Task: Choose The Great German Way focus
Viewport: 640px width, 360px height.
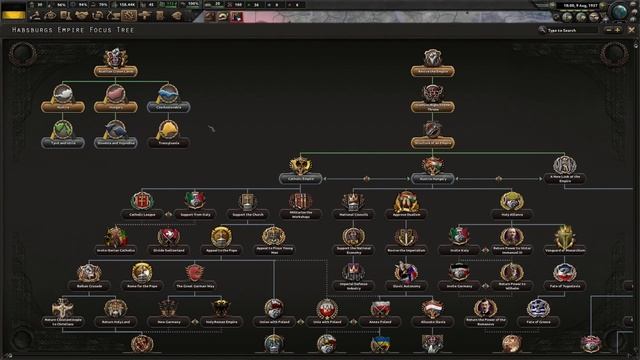Action: click(x=195, y=278)
